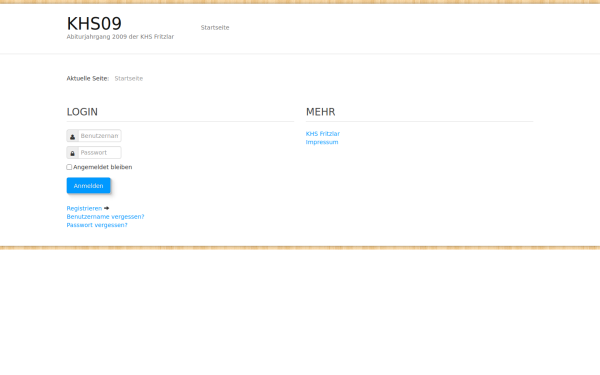Click the MEHR heading

(321, 112)
